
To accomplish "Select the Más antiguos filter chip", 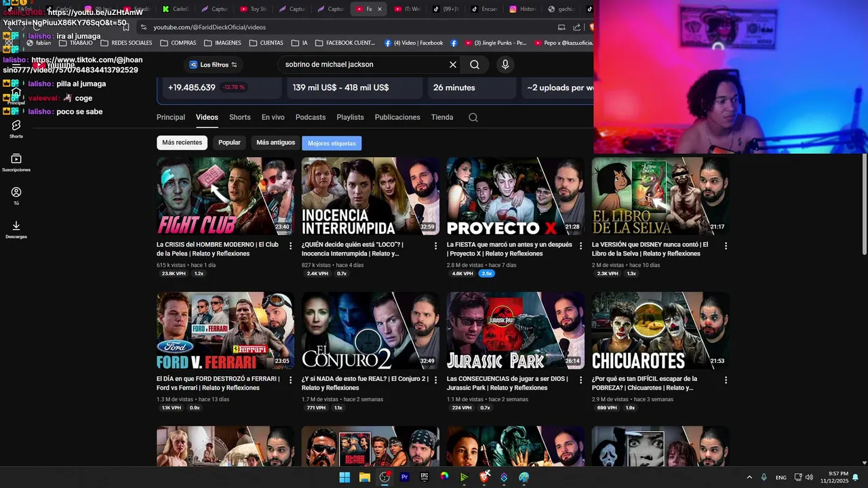I will (x=276, y=142).
